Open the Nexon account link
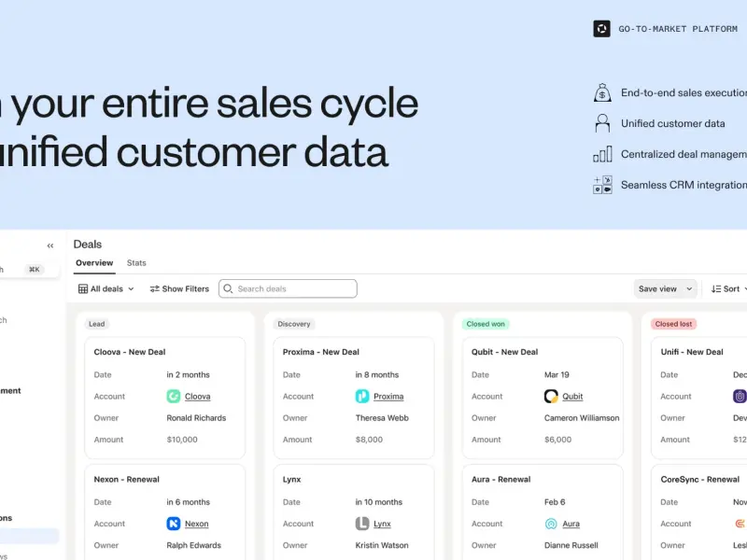 [197, 524]
